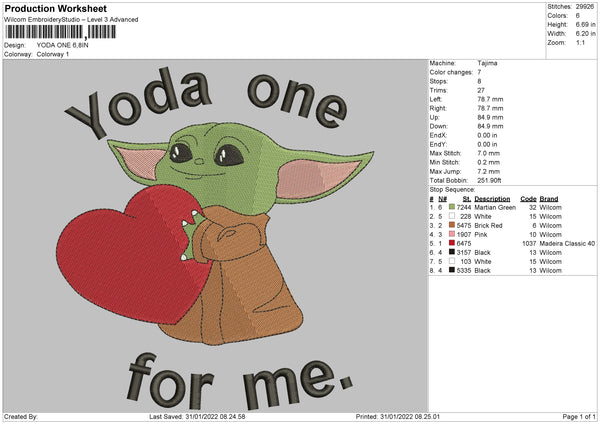Click the 'Last Saved: 31/01/2022 08.24.58' text
The width and height of the screenshot is (600, 424).
(x=197, y=416)
